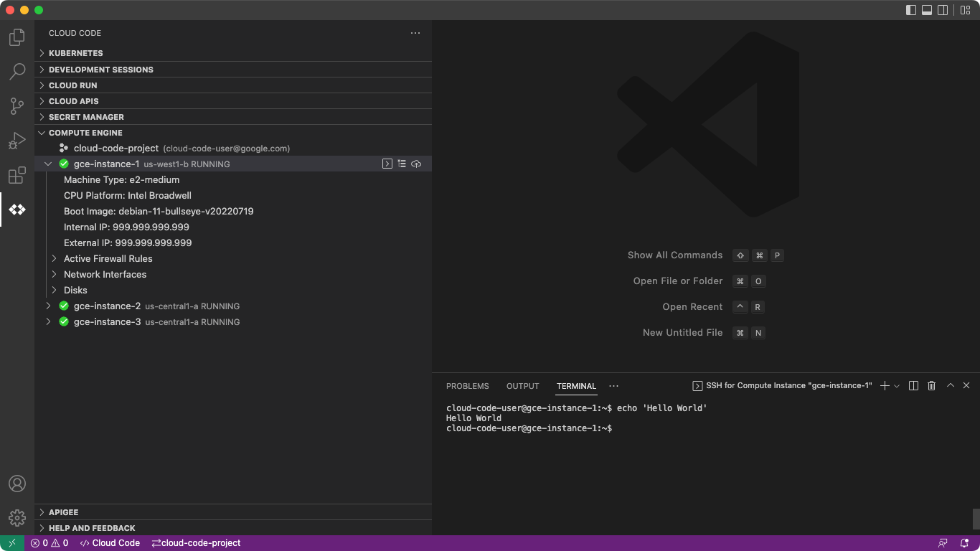Kill terminal with the trash icon
This screenshot has width=980, height=551.
[931, 386]
